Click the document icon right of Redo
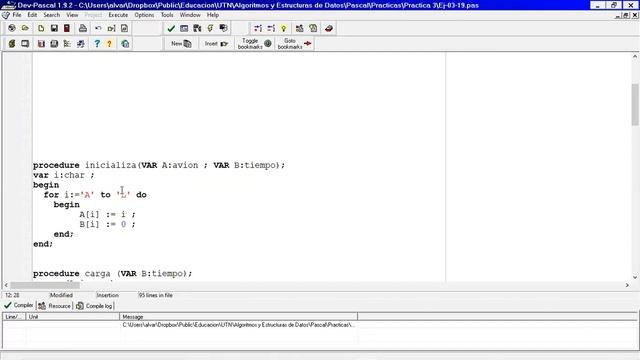Image resolution: width=640 pixels, height=360 pixels. 124,29
